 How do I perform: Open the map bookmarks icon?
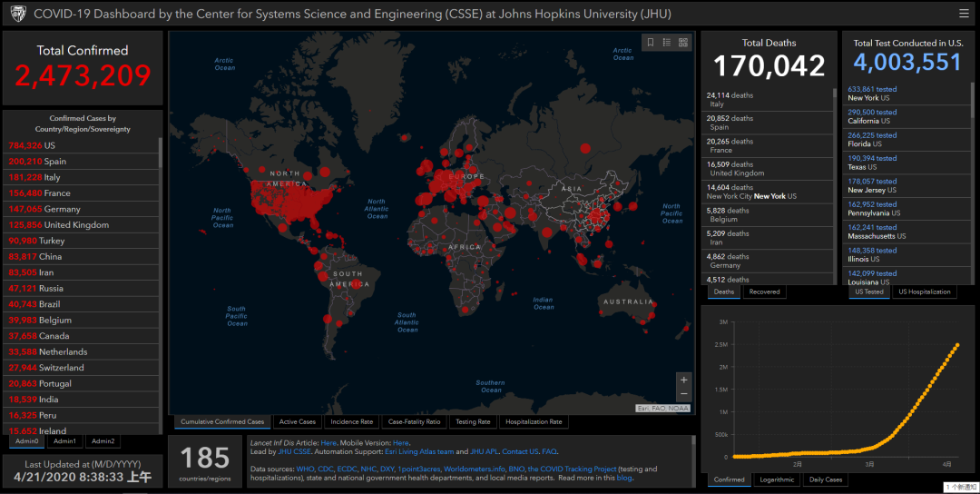click(x=651, y=43)
